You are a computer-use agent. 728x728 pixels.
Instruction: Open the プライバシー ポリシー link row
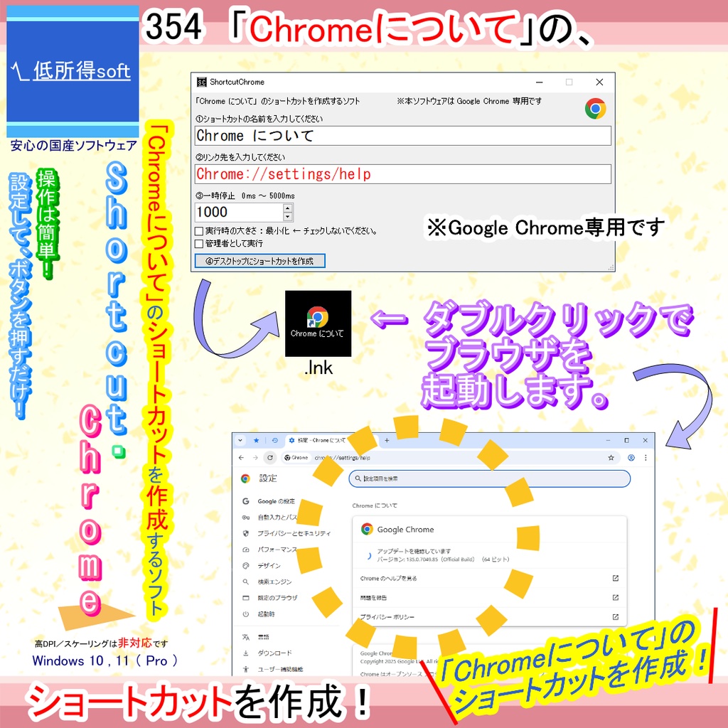[489, 616]
